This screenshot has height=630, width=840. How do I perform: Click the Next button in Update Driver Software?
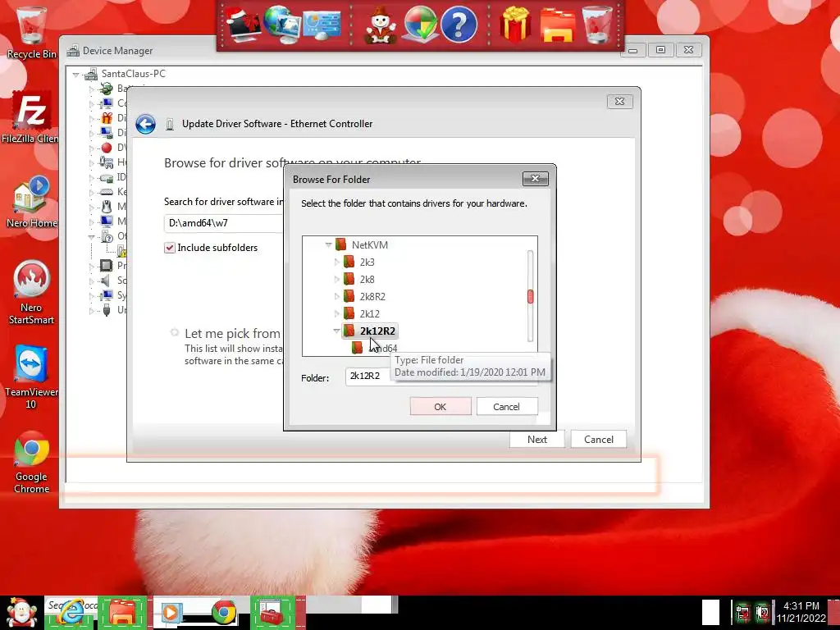tap(536, 440)
